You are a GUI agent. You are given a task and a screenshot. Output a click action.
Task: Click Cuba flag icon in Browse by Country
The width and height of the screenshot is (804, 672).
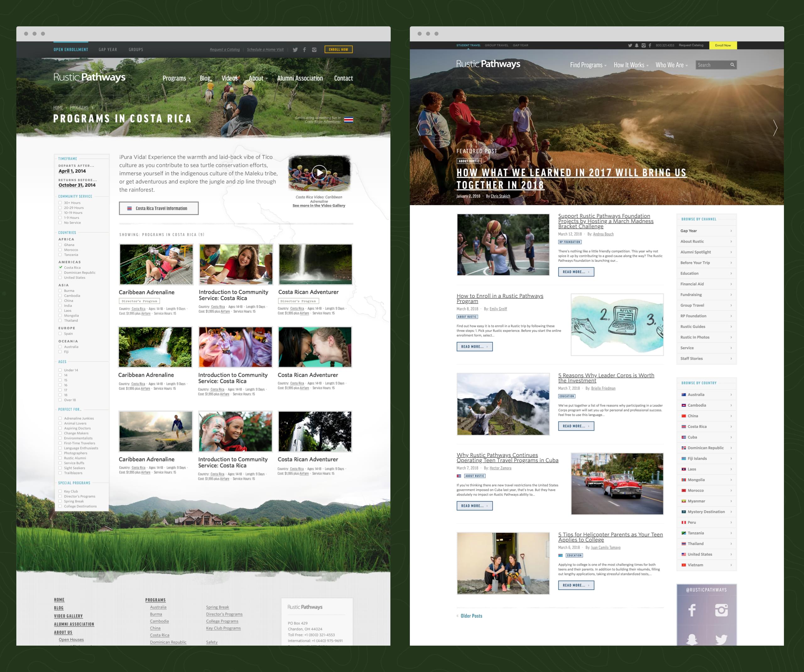pos(683,437)
